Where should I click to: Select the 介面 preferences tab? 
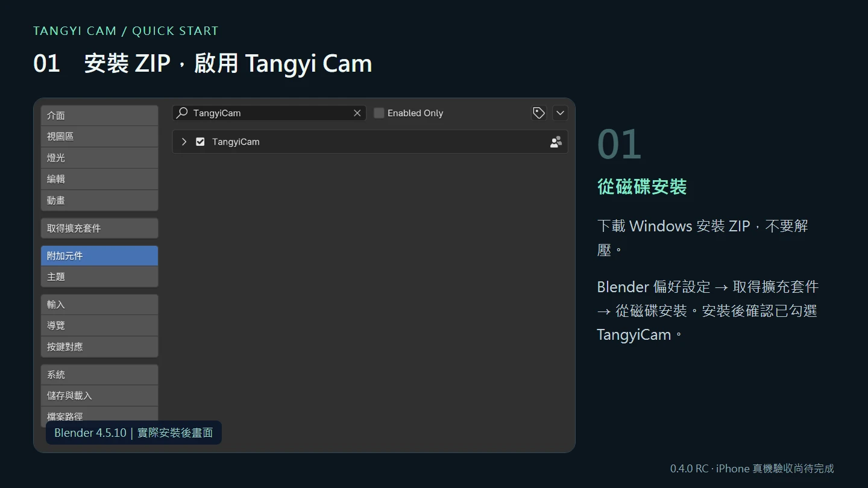pyautogui.click(x=99, y=116)
